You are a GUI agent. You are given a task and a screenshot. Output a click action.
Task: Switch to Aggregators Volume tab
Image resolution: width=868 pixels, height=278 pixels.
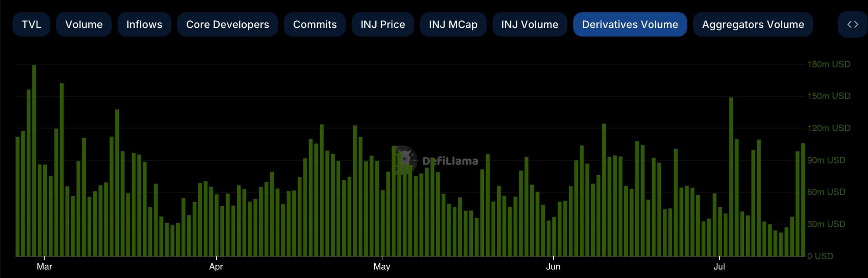click(x=753, y=24)
